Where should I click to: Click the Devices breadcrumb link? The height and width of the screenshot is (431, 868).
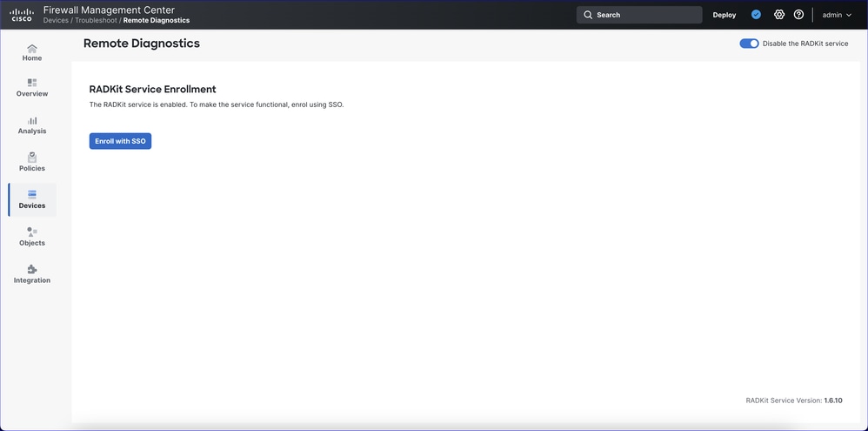[x=56, y=21]
